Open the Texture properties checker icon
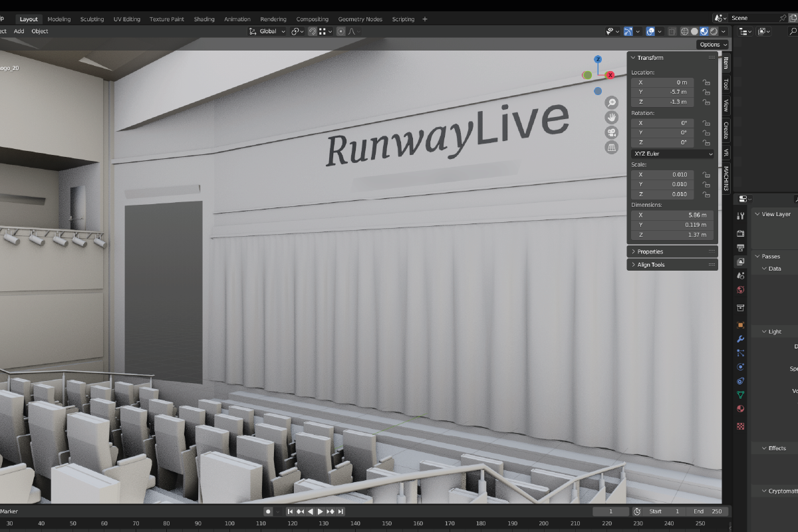This screenshot has width=798, height=532. [x=741, y=426]
